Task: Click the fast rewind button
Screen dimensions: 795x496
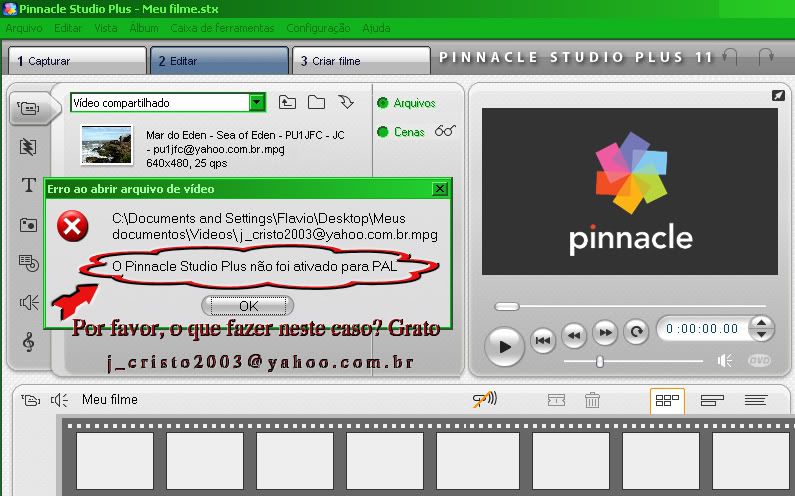Action: tap(574, 334)
